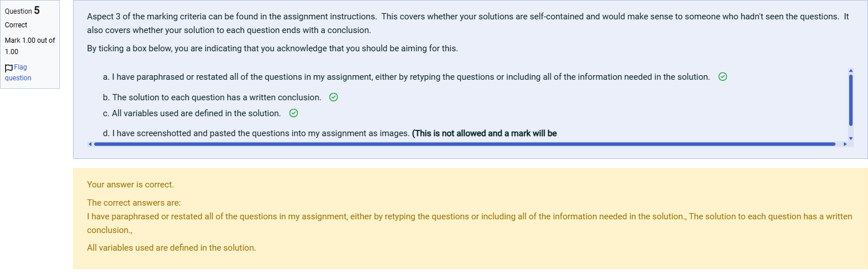Click the answer list's down scroll arrow
Screen dimensions: 868x278
click(x=850, y=138)
